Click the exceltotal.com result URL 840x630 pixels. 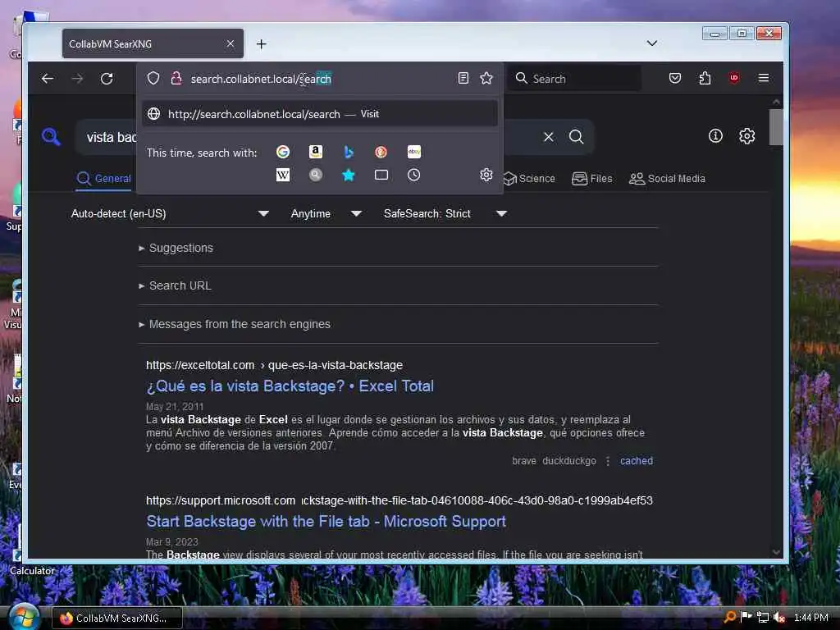[274, 365]
